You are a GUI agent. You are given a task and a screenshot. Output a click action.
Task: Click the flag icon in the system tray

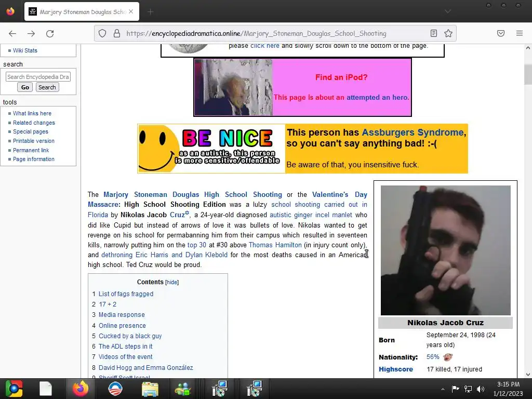coord(455,389)
